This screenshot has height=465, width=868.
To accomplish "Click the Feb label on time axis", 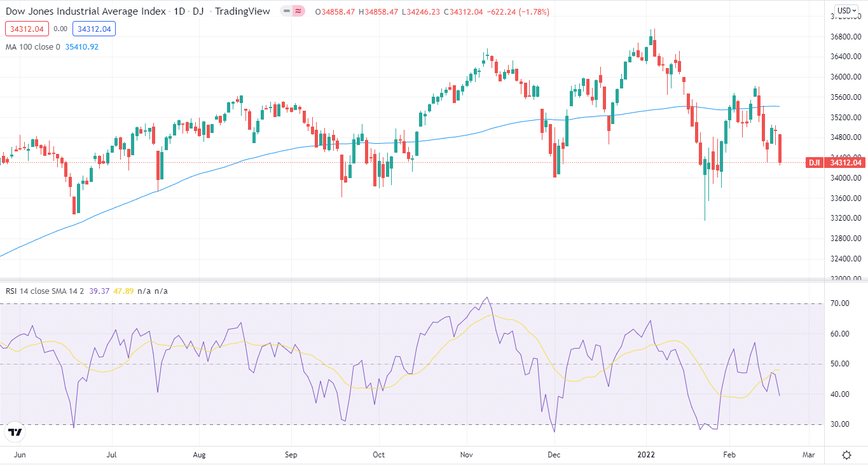I will pos(729,455).
